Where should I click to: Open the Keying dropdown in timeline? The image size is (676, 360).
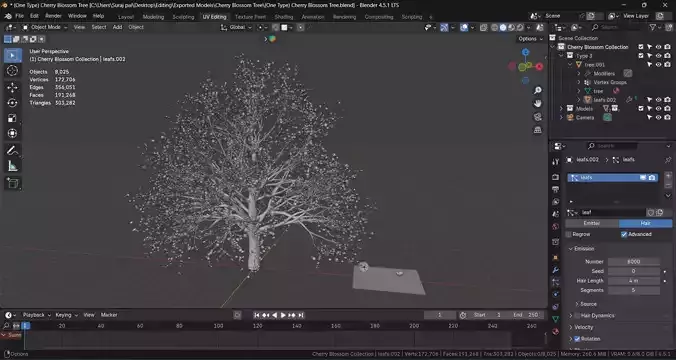tap(66, 315)
